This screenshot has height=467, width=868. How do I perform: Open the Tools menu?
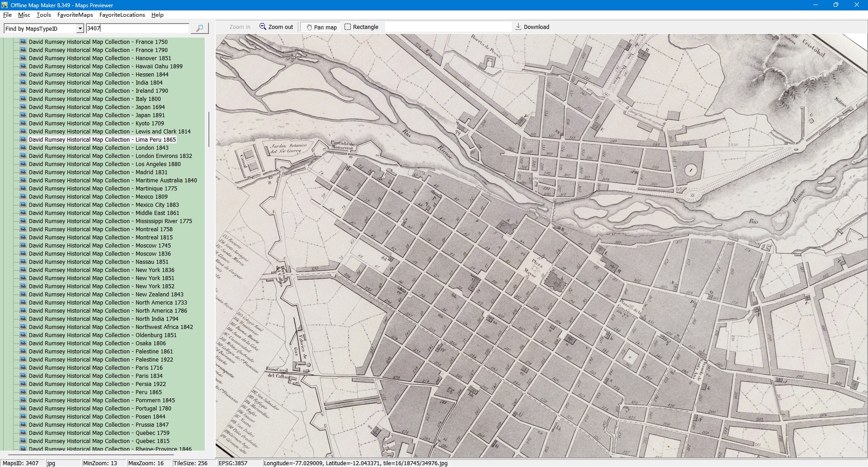tap(44, 15)
